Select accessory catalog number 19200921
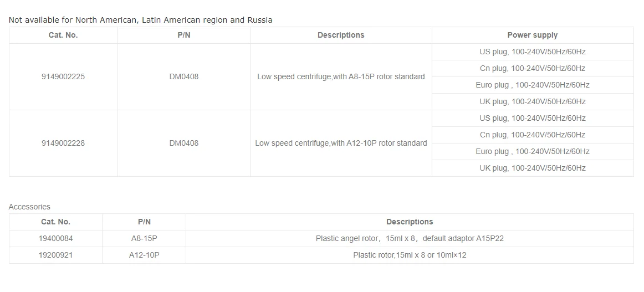The image size is (644, 292). pos(55,255)
